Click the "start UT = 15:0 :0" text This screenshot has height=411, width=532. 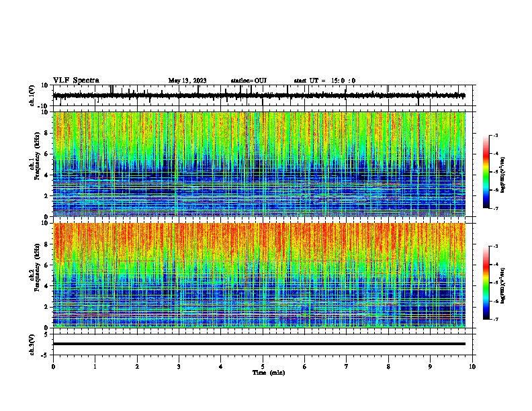324,81
